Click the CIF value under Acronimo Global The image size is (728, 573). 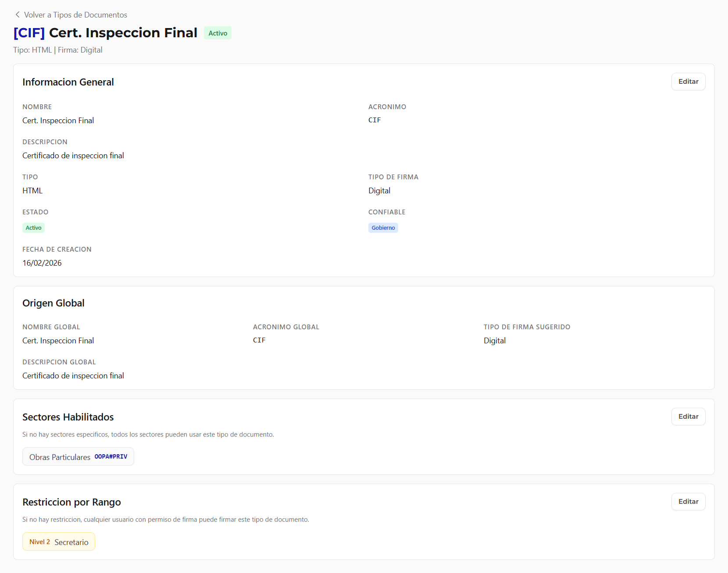(259, 340)
